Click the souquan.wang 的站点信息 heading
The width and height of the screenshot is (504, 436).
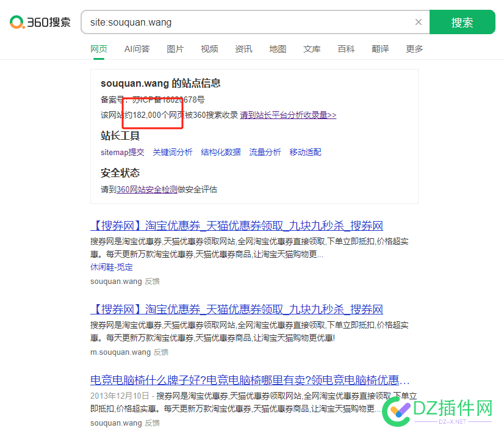[160, 83]
